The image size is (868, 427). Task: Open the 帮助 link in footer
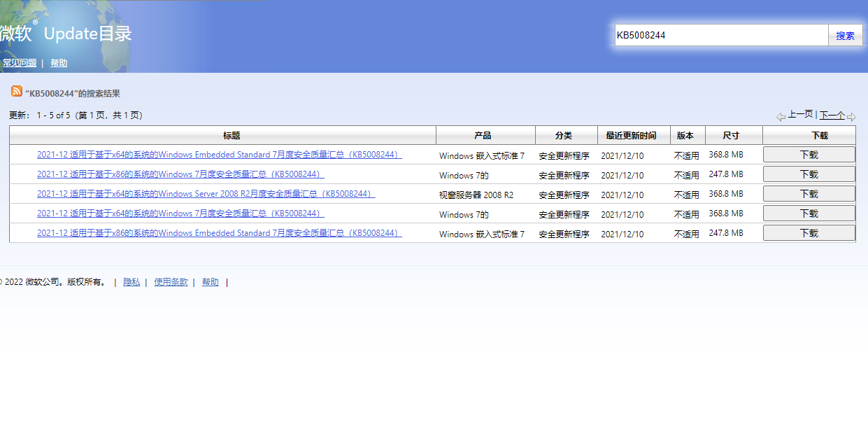(211, 282)
